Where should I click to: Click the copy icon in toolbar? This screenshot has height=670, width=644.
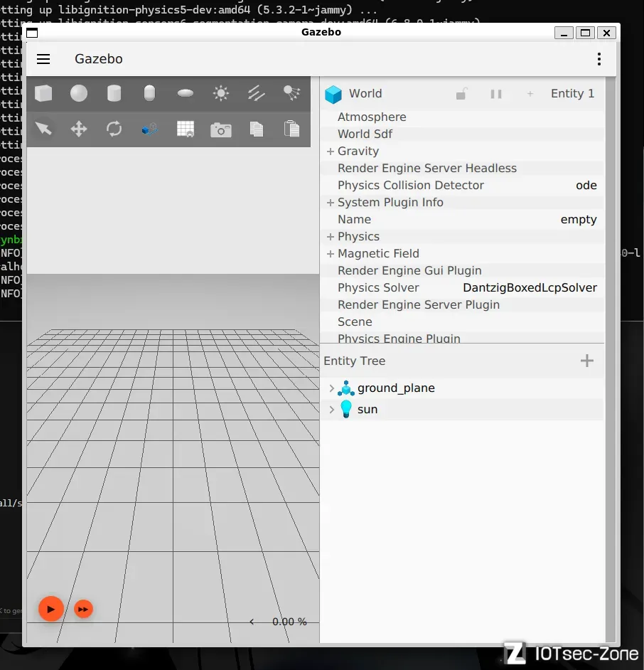256,129
